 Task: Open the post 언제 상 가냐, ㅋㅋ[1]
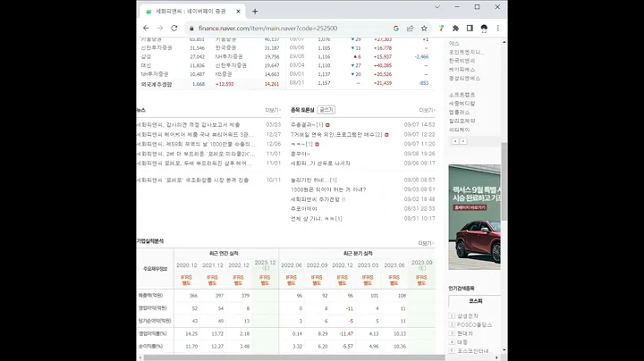click(317, 219)
